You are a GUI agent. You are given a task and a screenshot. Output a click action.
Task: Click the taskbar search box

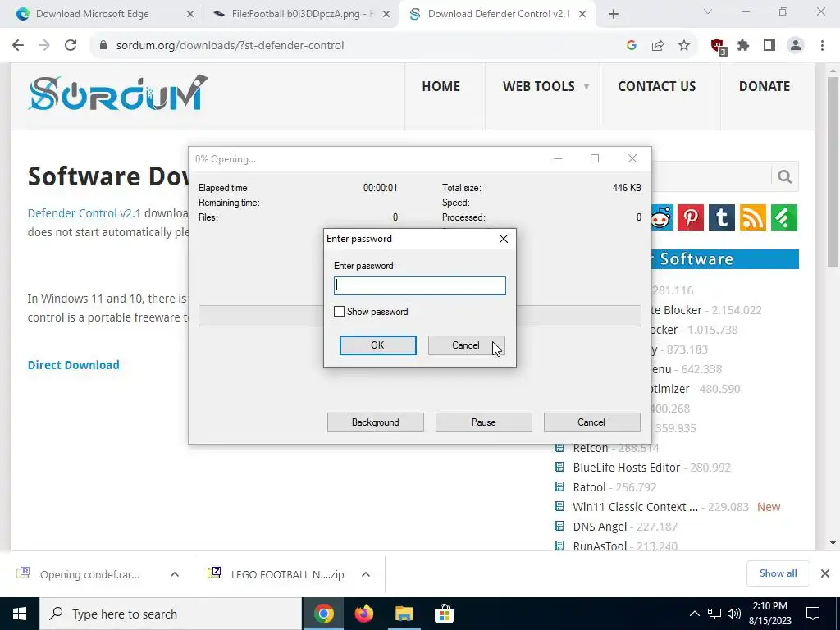[x=171, y=614]
